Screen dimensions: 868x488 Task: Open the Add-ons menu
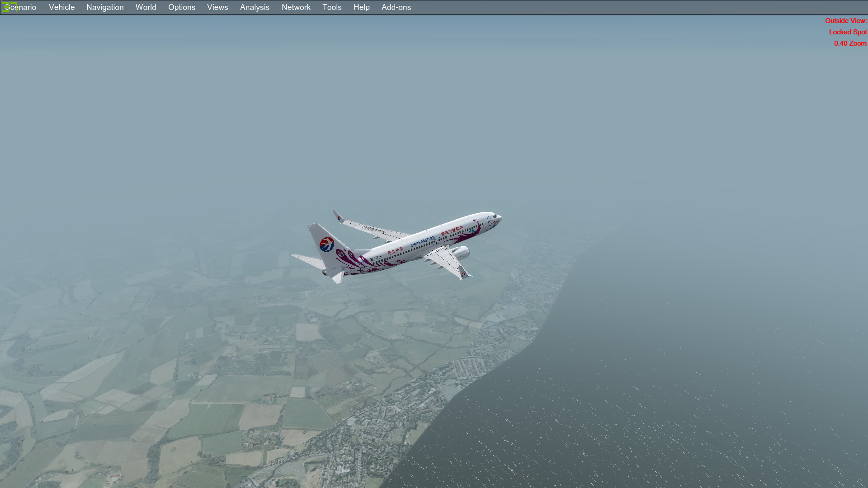(x=396, y=7)
